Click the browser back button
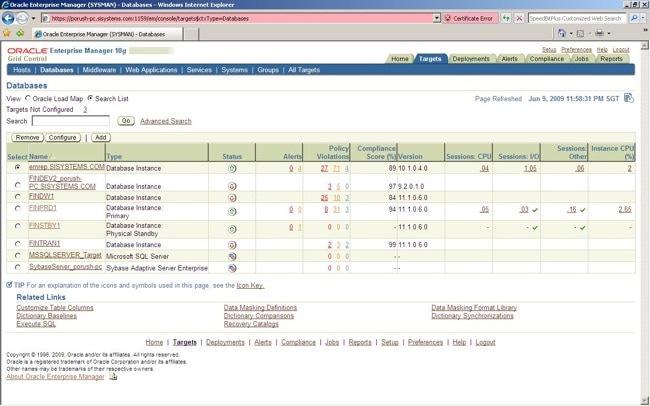The height and width of the screenshot is (406, 650). tap(9, 18)
